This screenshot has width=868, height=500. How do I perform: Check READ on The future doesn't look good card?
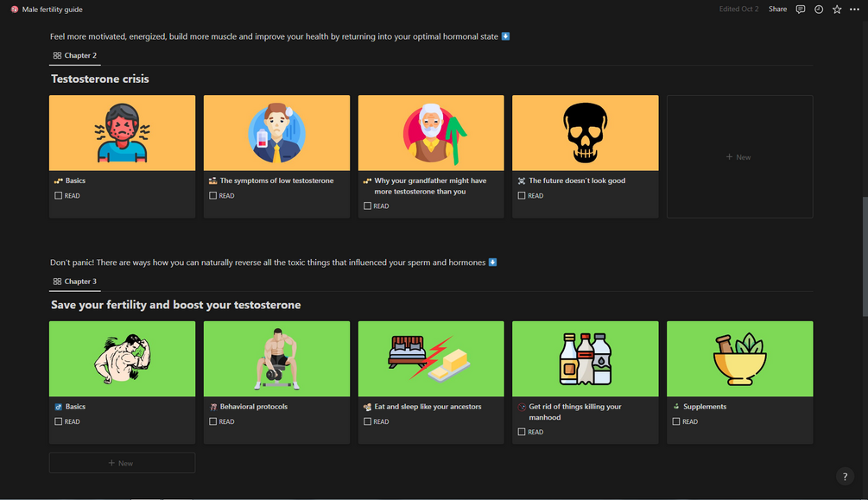(522, 195)
